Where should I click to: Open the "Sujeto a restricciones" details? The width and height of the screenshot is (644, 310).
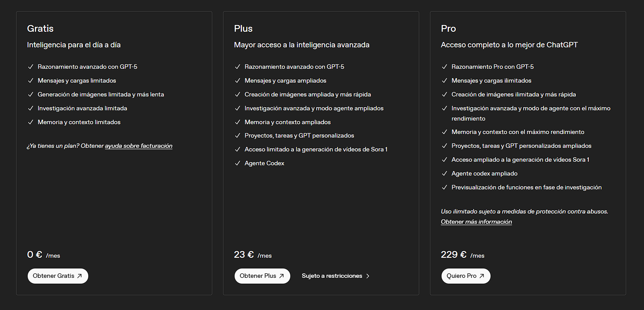[x=335, y=276]
